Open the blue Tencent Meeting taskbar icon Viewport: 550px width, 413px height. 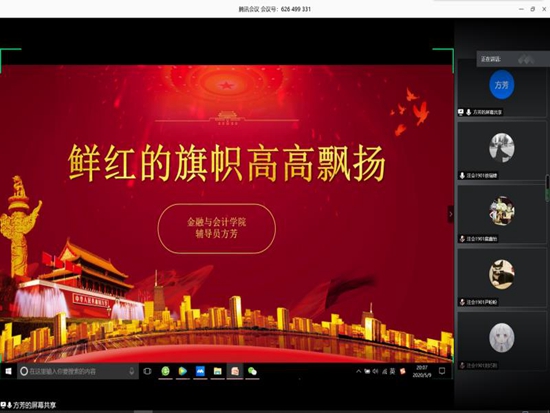(x=200, y=371)
